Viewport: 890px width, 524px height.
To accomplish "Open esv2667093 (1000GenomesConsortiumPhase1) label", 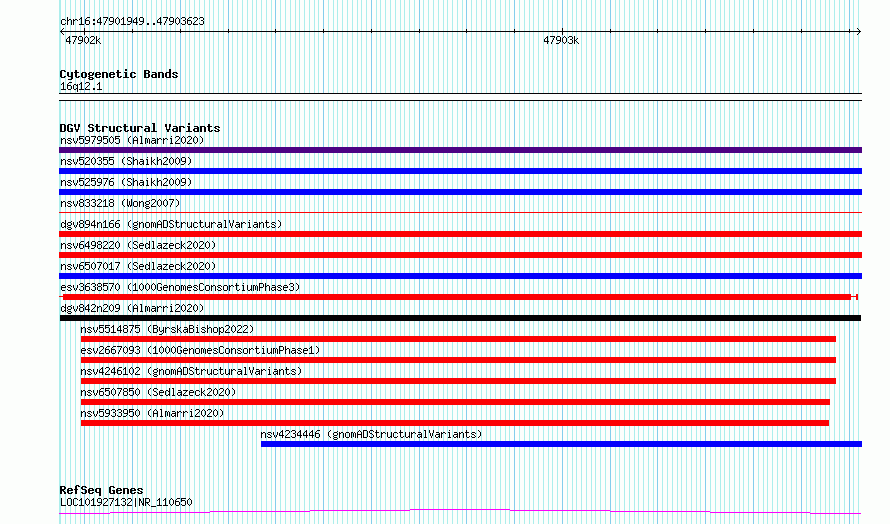I will coord(200,350).
